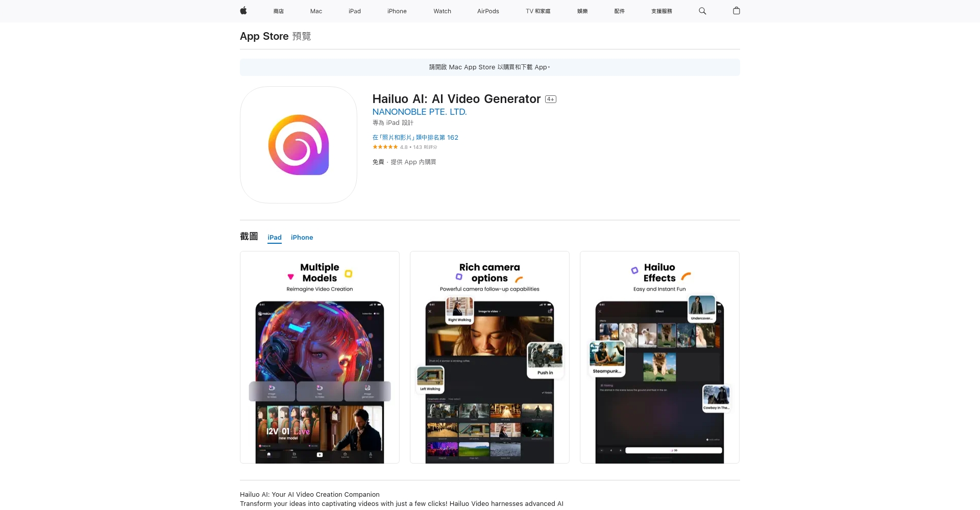Open the 支援服務 menu item
The width and height of the screenshot is (980, 510).
661,11
